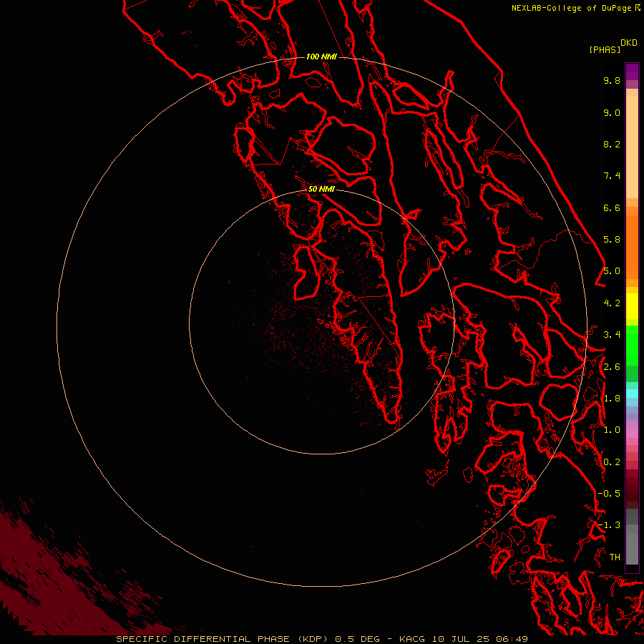Click the 3.4 scale value

(612, 335)
